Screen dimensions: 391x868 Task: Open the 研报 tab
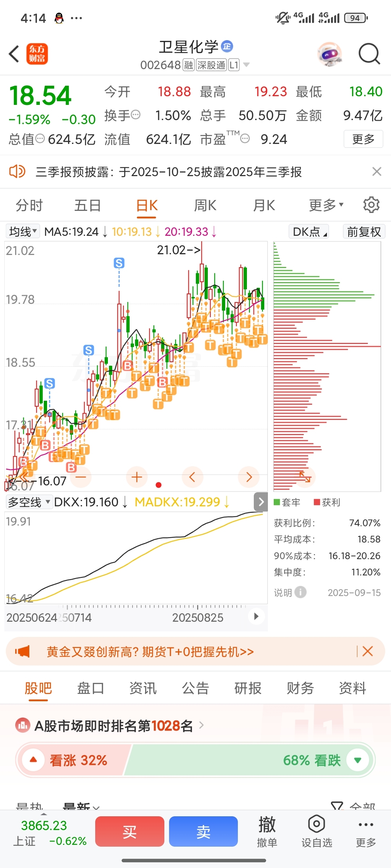click(x=248, y=688)
